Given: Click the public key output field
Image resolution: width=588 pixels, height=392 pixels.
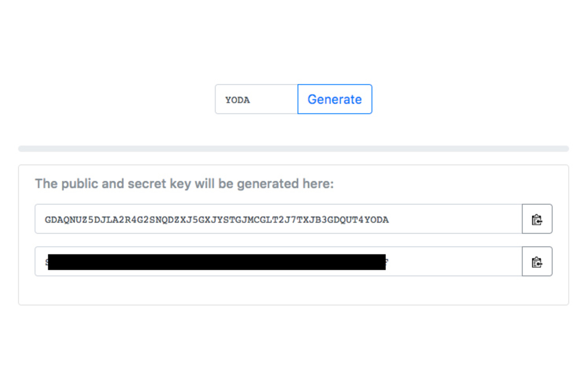Looking at the screenshot, I should point(278,219).
